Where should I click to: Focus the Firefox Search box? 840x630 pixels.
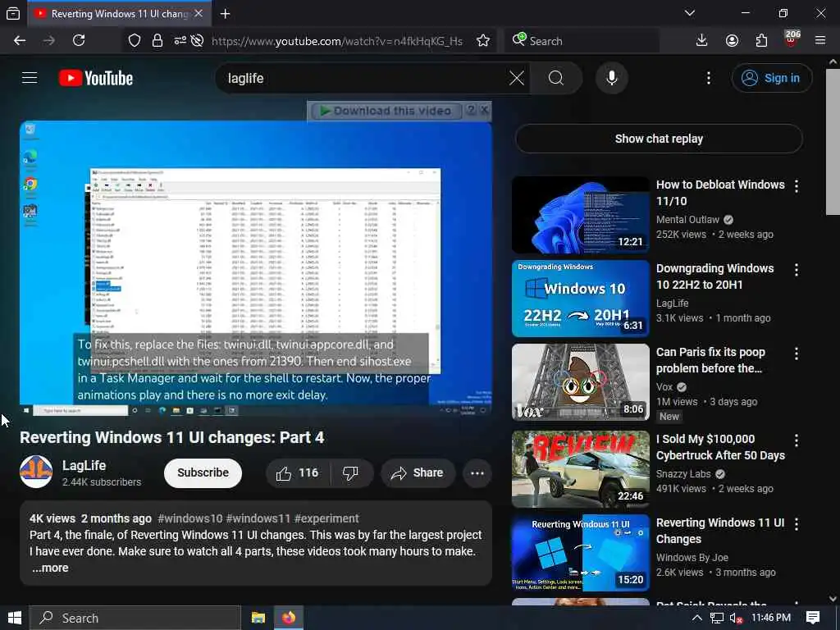pyautogui.click(x=584, y=41)
